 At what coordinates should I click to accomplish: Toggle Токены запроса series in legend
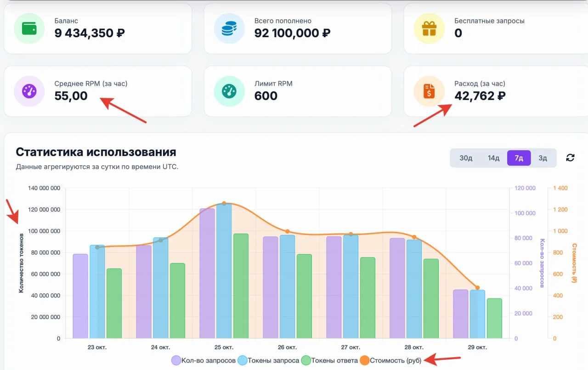point(268,360)
